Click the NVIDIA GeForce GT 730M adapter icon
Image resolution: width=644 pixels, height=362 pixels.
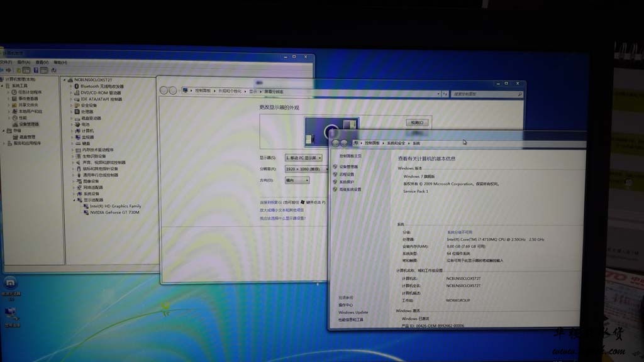coord(86,212)
